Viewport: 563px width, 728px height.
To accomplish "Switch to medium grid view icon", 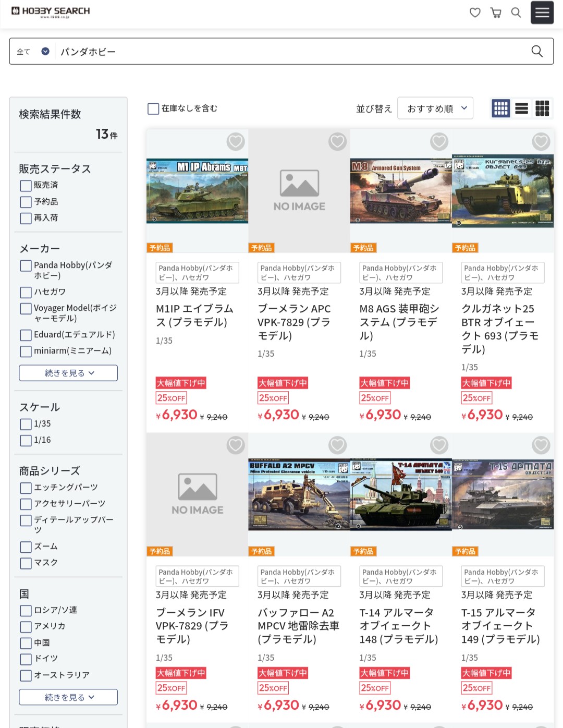I will (x=501, y=108).
